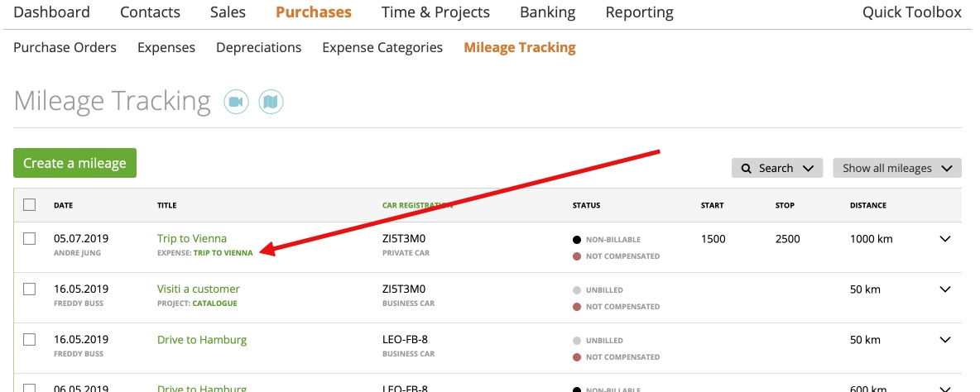Screen dimensions: 980x392
Task: Open the video tutorial camera icon
Action: [x=236, y=101]
